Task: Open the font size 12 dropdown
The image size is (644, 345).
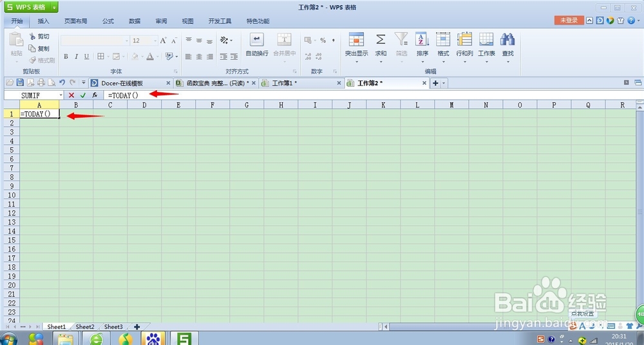Action: point(155,41)
